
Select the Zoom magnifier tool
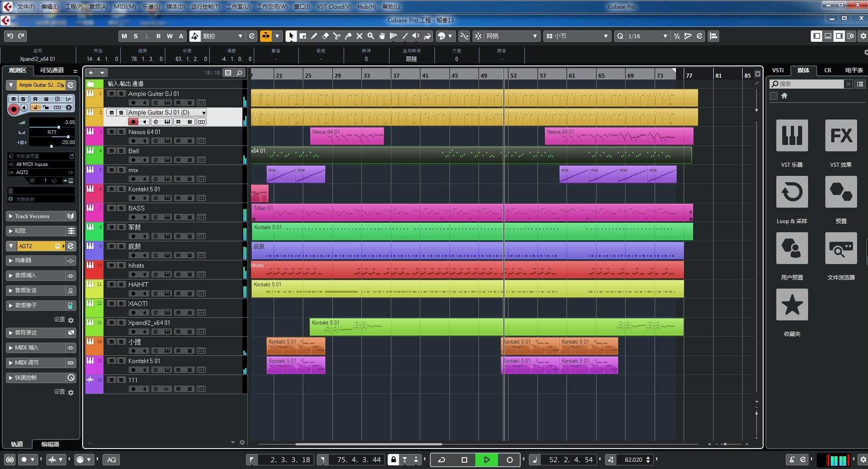371,36
